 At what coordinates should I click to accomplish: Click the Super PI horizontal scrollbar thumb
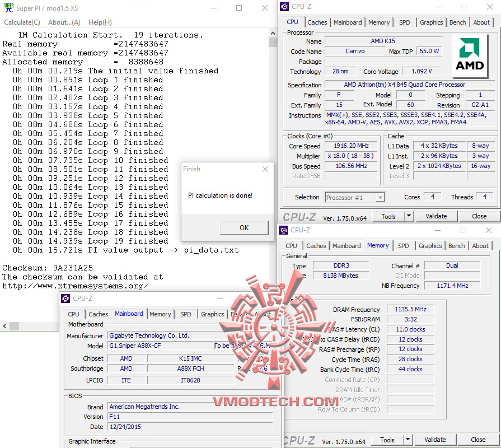pyautogui.click(x=14, y=326)
